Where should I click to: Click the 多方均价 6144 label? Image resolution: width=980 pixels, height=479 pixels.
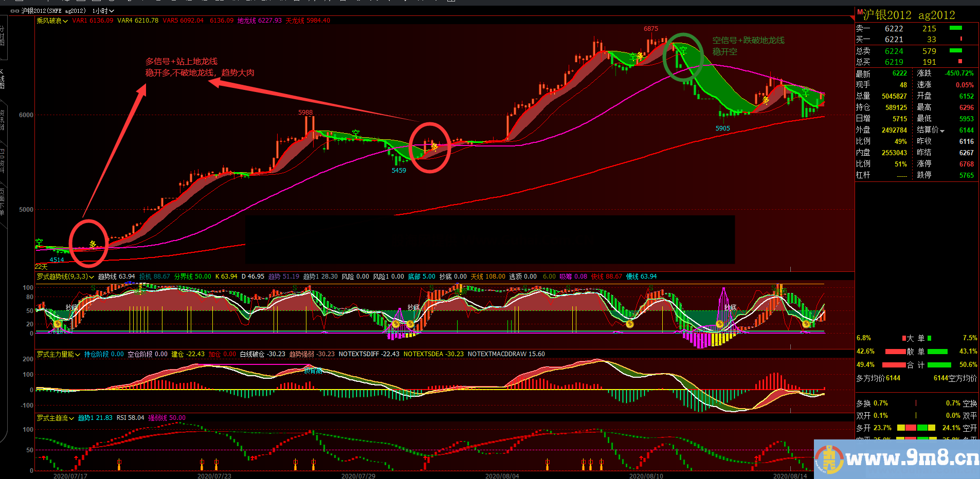click(x=878, y=378)
